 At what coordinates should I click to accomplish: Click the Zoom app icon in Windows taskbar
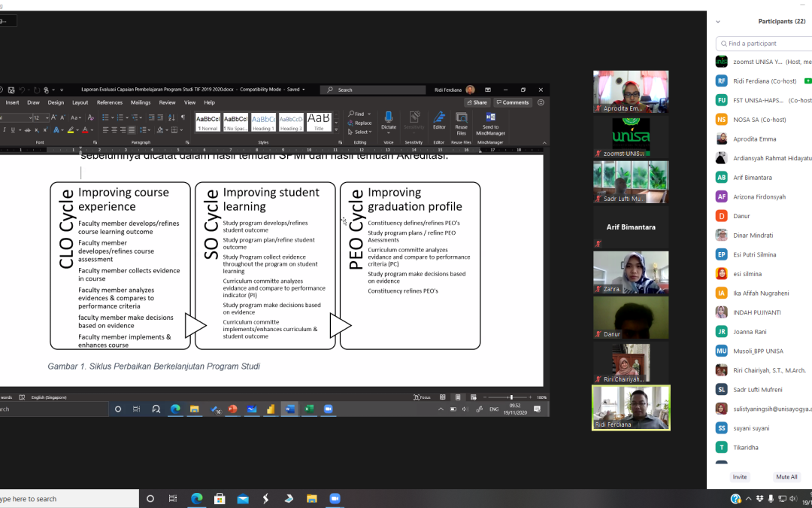335,498
